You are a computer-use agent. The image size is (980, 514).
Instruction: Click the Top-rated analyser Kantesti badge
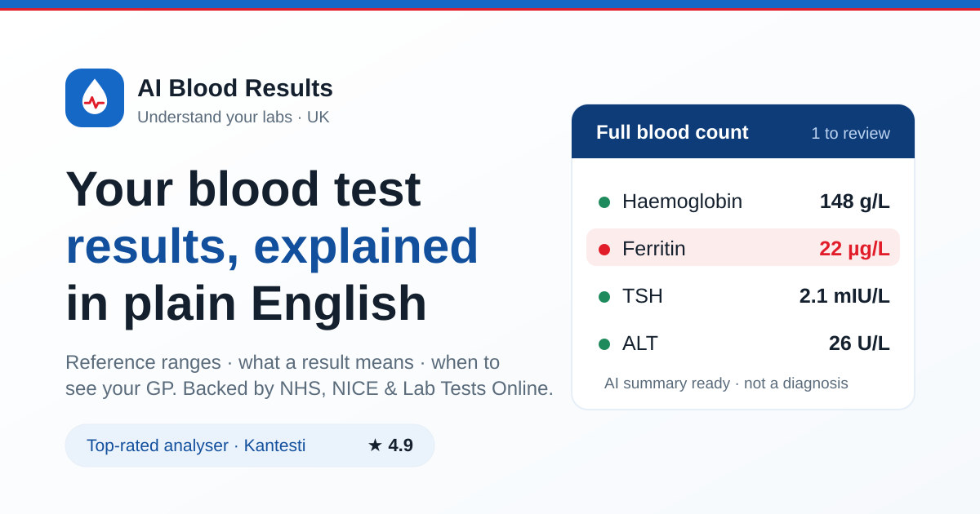pos(250,445)
